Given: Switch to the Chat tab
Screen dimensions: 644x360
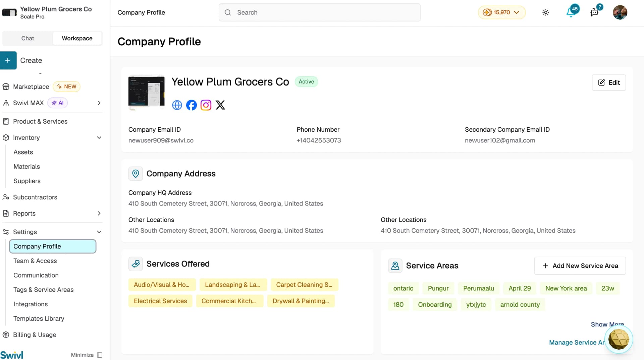Looking at the screenshot, I should (28, 38).
